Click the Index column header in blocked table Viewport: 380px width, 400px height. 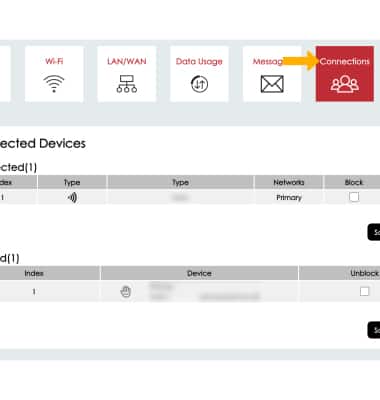(x=49, y=273)
